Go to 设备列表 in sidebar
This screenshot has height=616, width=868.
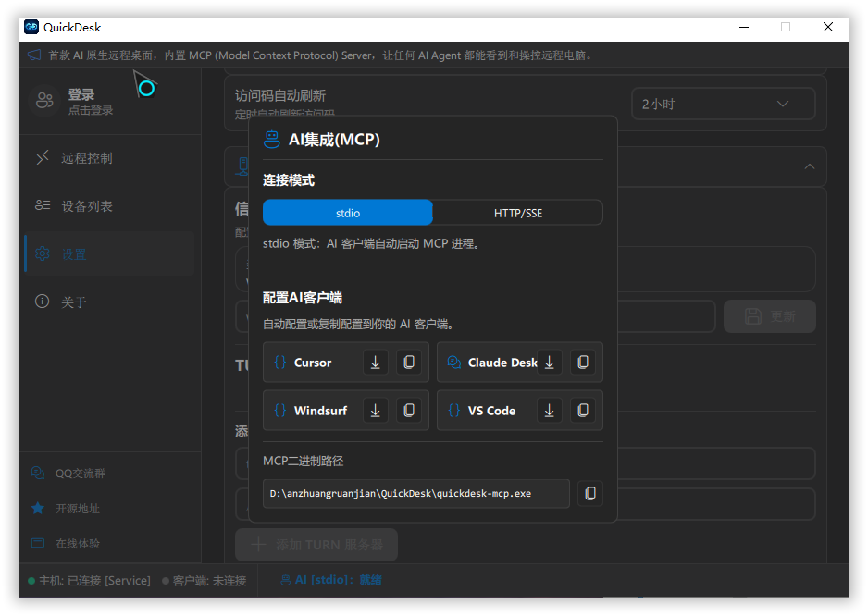click(86, 206)
